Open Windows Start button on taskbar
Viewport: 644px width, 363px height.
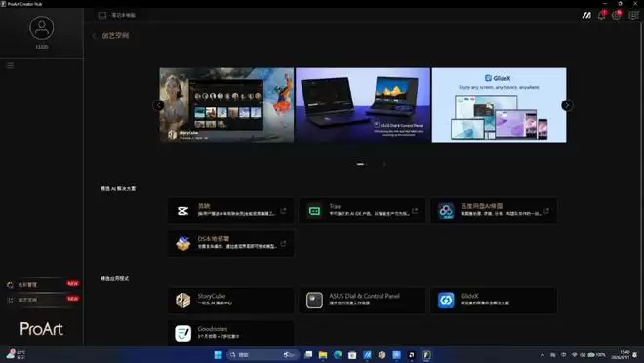tap(219, 355)
